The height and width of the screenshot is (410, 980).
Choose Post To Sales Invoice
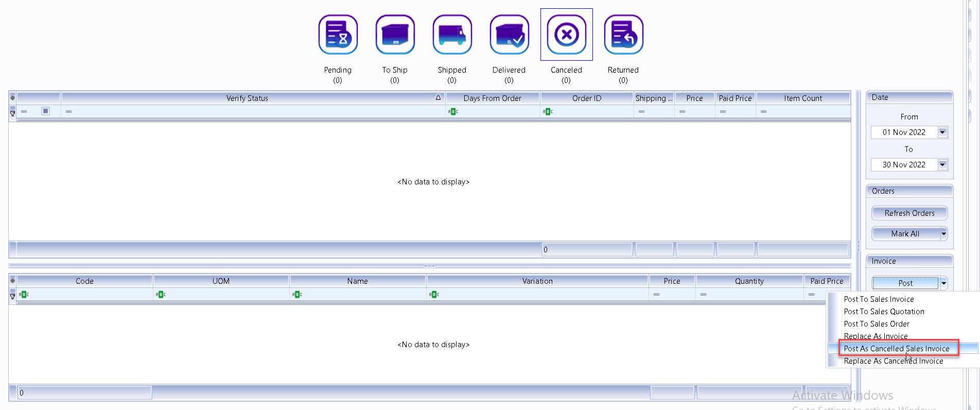(879, 299)
